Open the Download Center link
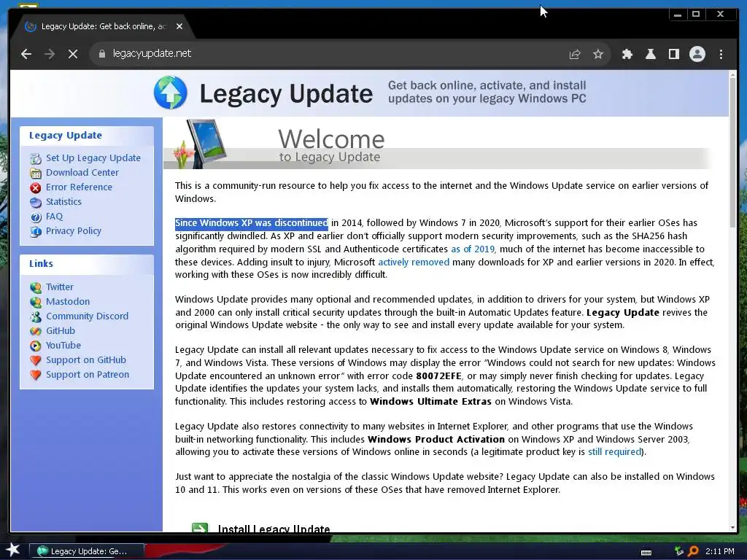The image size is (747, 560). click(x=82, y=172)
